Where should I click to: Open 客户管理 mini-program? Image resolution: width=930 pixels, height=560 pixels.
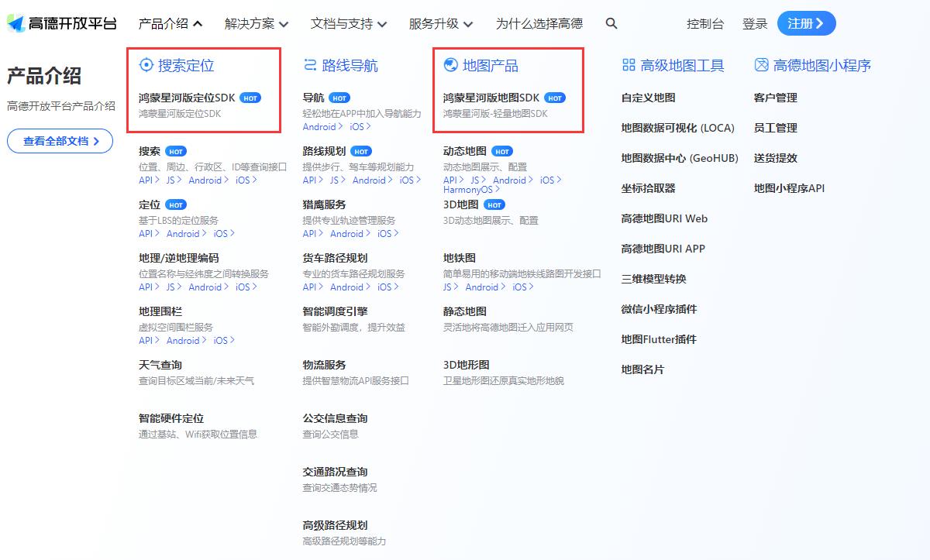(775, 98)
